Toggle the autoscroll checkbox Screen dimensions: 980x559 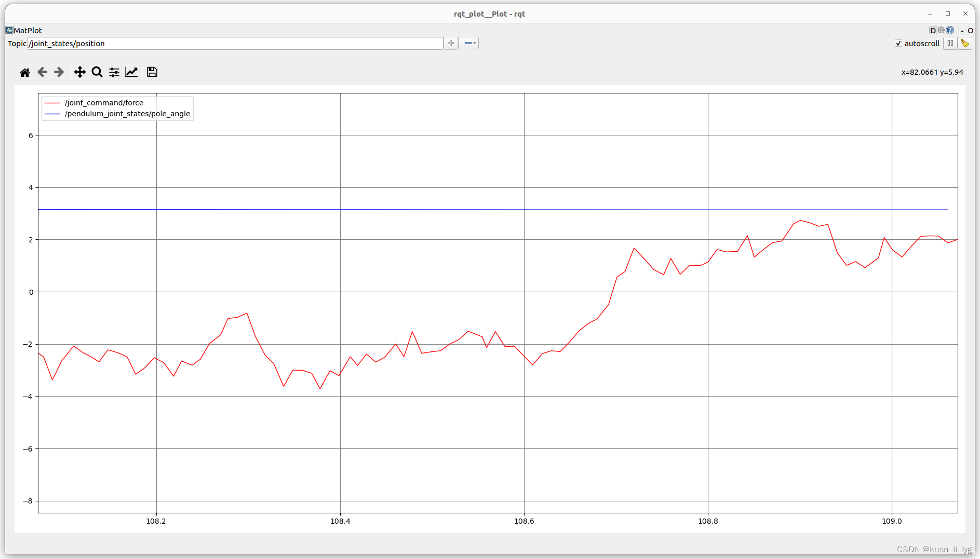coord(898,44)
